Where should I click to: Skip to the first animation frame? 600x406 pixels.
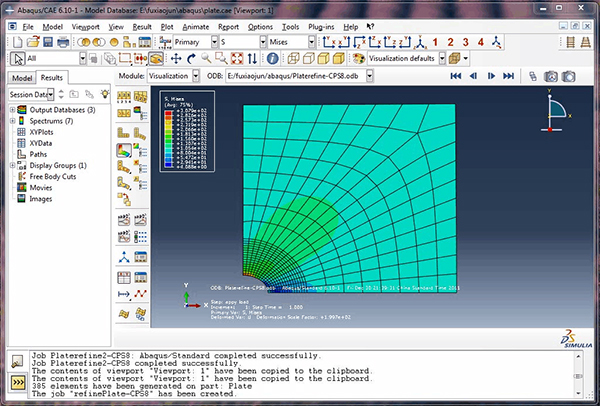click(455, 76)
